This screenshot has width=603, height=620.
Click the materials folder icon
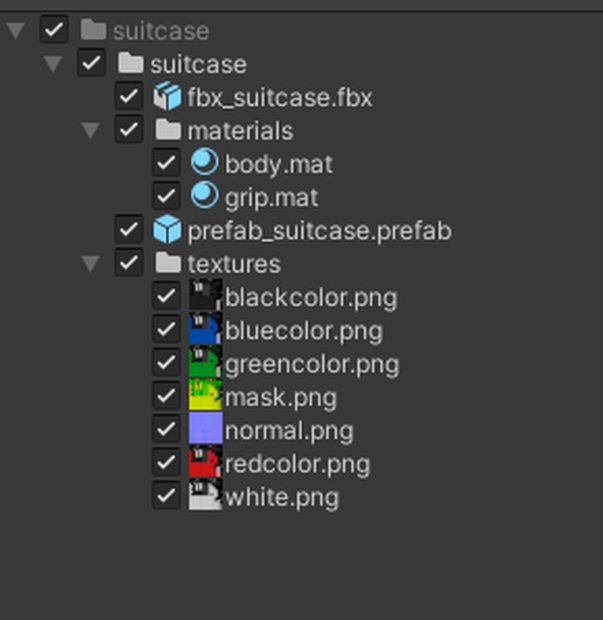[168, 130]
